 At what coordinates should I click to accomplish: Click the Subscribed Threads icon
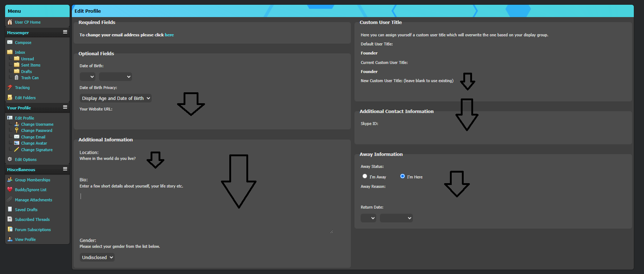point(10,219)
